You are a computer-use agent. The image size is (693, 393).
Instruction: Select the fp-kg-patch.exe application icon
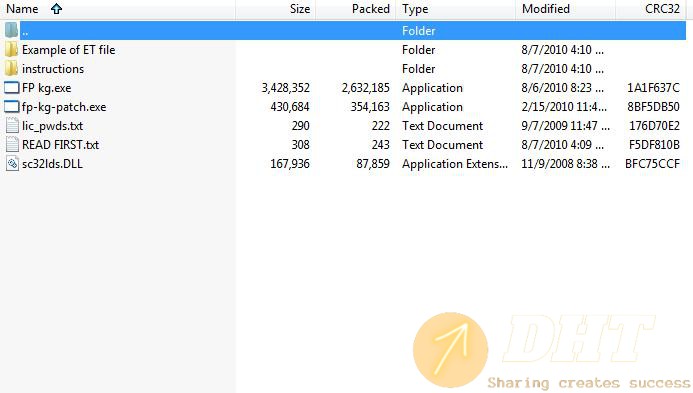tap(11, 107)
